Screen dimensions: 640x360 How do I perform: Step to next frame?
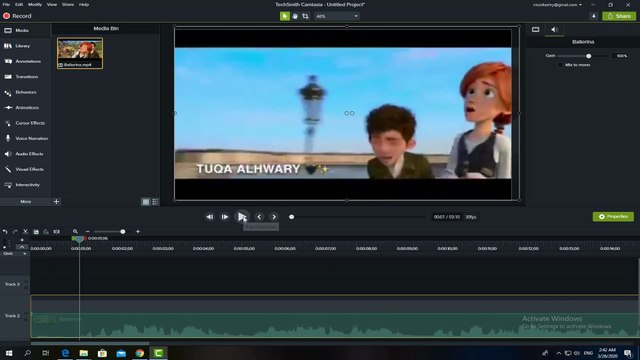tap(224, 217)
